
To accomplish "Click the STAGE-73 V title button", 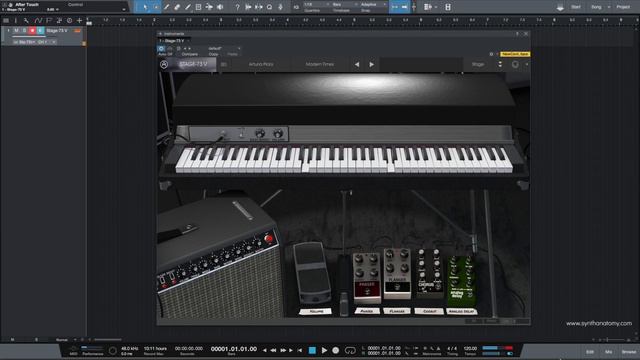I will coord(193,64).
